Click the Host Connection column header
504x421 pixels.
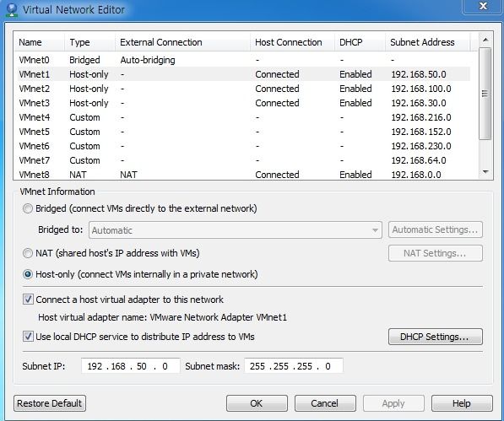tap(292, 42)
